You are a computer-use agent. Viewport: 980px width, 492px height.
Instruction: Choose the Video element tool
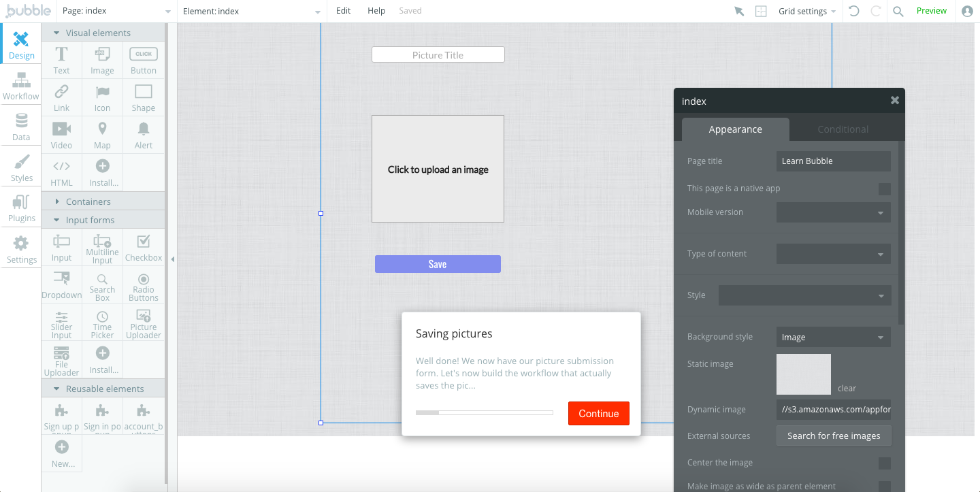click(61, 135)
